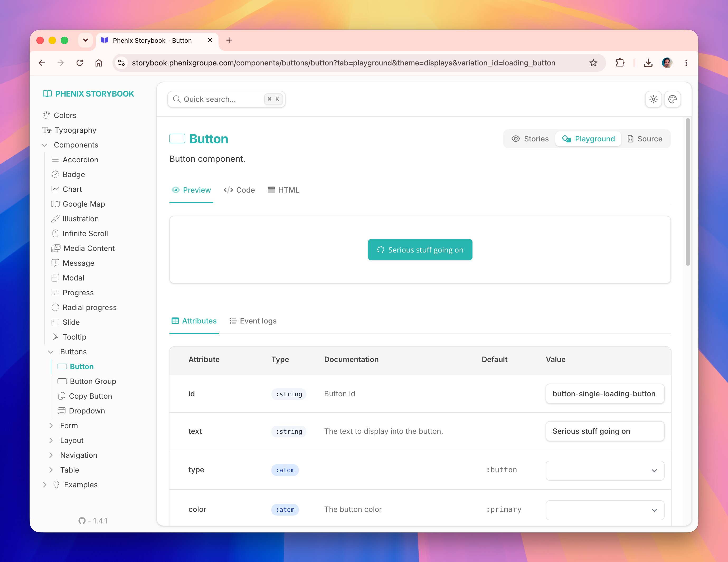Click the PHENIX STORYBOOK logo link
728x562 pixels.
coord(88,94)
